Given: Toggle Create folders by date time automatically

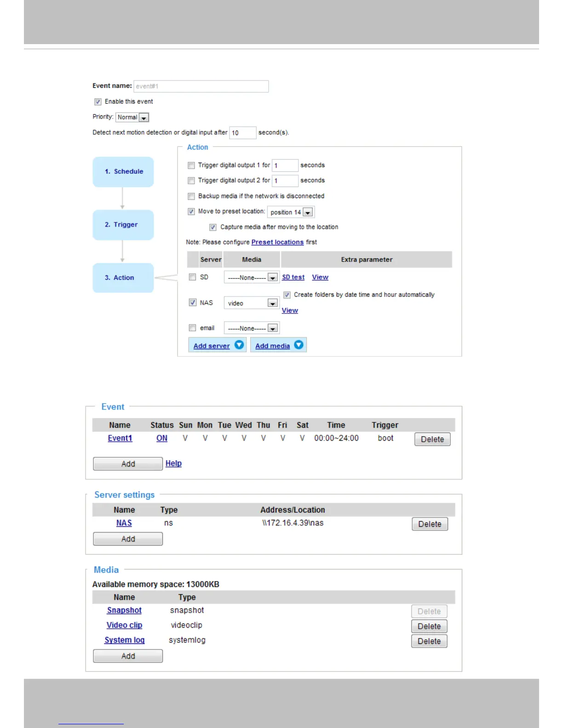Looking at the screenshot, I should 287,295.
